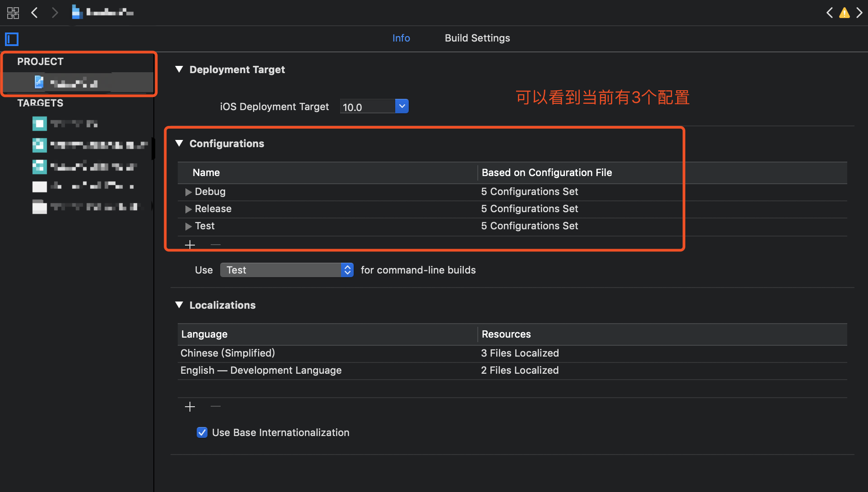Select the Chinese (Simplified) language row
This screenshot has height=492, width=868.
click(227, 353)
